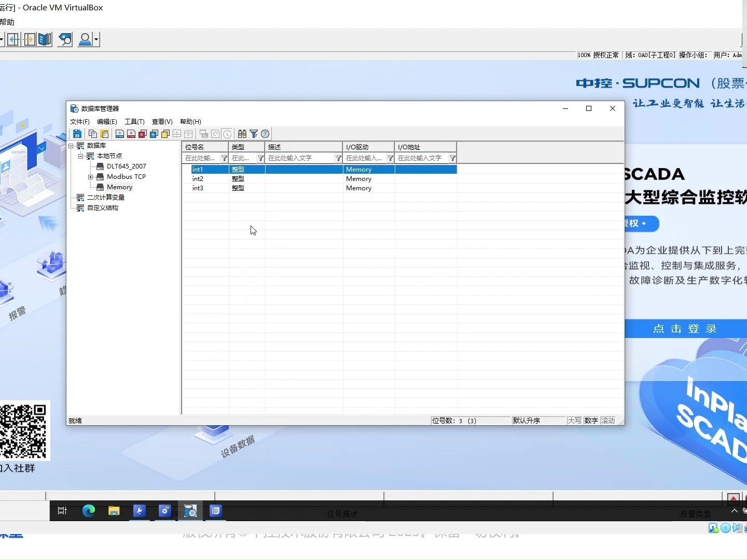Open the 帮助(H) menu in database manager

click(190, 122)
